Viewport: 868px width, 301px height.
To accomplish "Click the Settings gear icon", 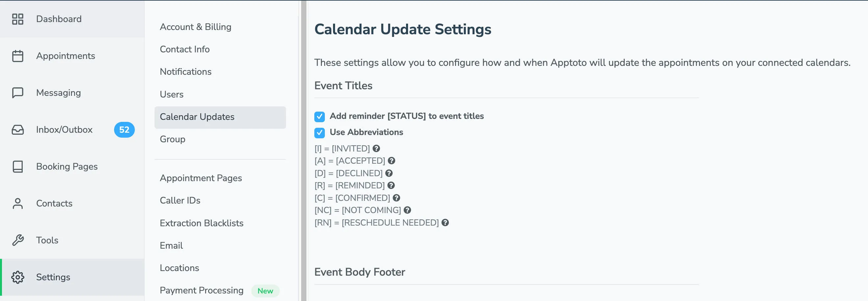I will [18, 277].
